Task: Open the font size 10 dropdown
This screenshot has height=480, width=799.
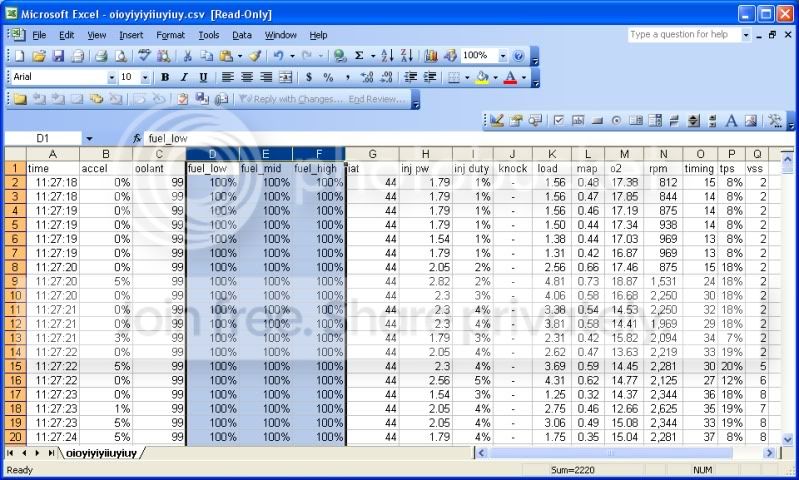Action: pos(145,77)
